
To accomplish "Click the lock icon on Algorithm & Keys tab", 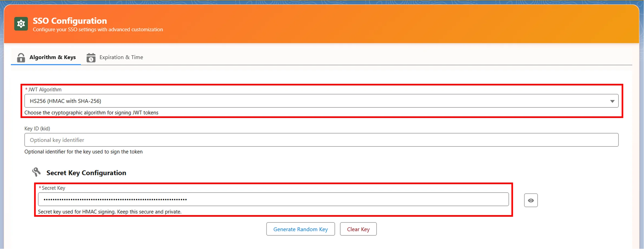I will [21, 57].
